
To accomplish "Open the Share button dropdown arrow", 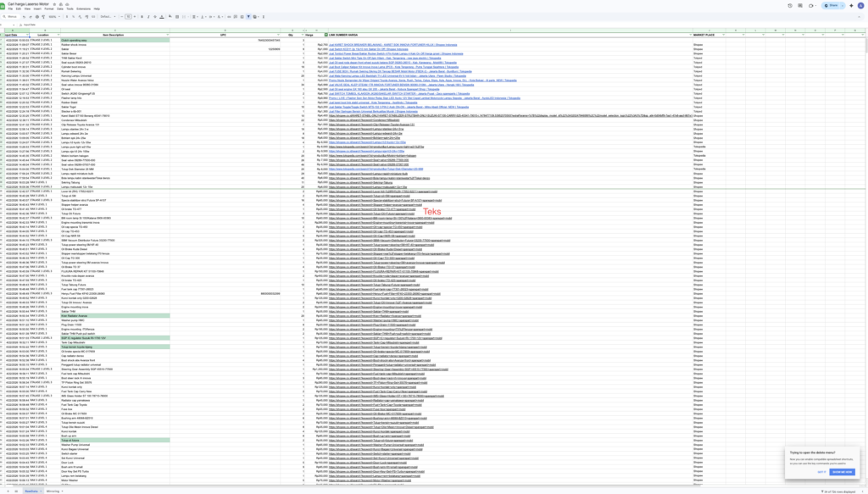I will (843, 6).
